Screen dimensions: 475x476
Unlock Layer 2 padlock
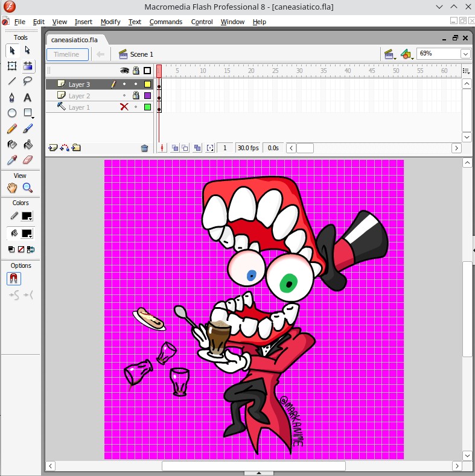coord(136,96)
